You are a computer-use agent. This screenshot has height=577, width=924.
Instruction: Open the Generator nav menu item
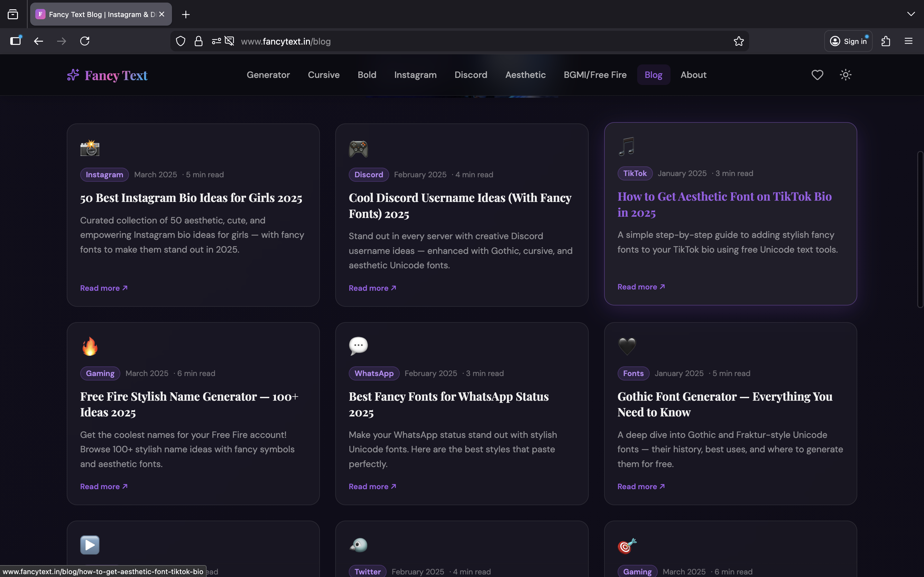(268, 75)
